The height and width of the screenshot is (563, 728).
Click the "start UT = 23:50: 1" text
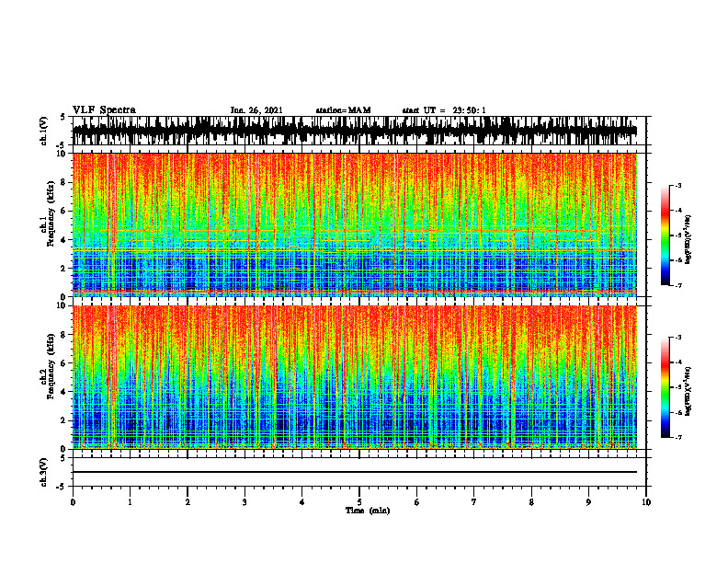coord(444,110)
